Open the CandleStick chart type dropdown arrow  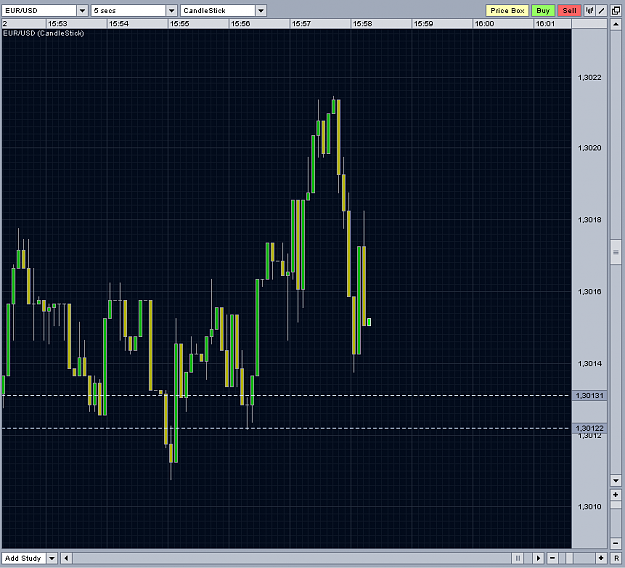pyautogui.click(x=261, y=11)
